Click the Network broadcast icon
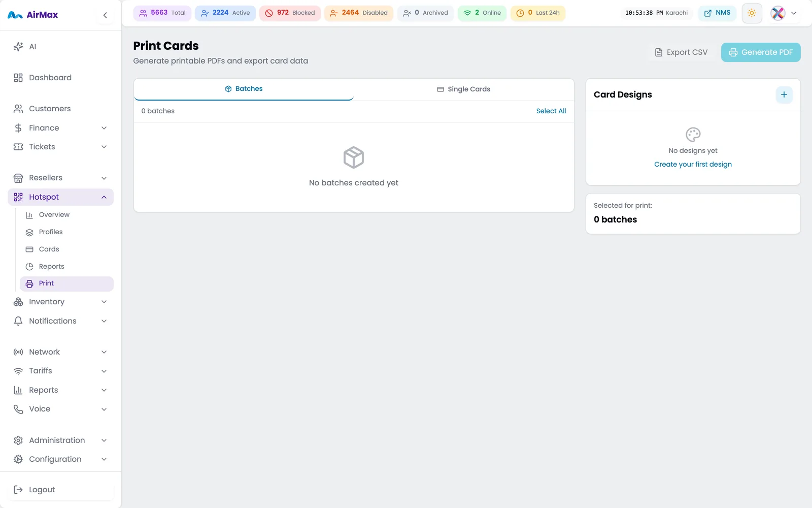The image size is (812, 508). pos(18,352)
